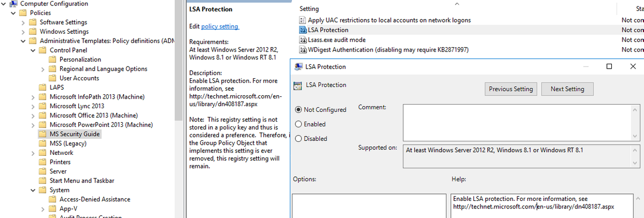Close the LSA Protection dialog
Viewport: 644px width, 218px height.
point(633,66)
